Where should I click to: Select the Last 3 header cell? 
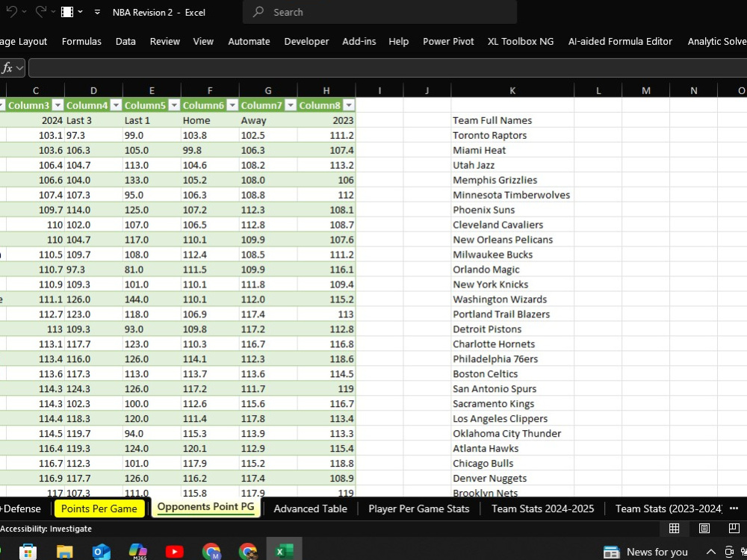click(x=93, y=120)
